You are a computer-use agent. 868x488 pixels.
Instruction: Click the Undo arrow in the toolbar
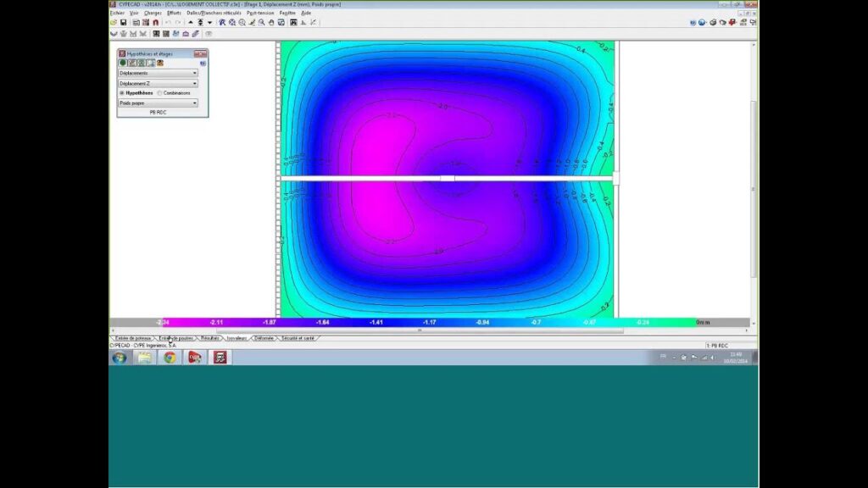[167, 23]
